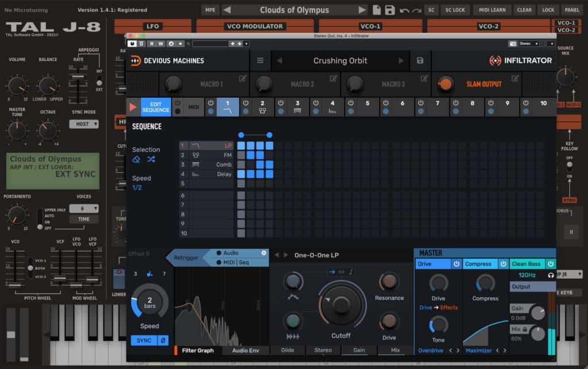Go to previous Infiltrator preset arrow

pyautogui.click(x=280, y=60)
